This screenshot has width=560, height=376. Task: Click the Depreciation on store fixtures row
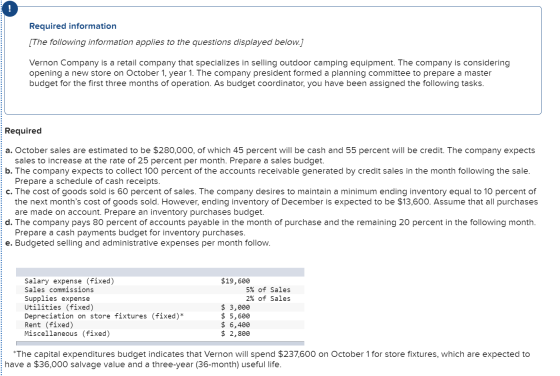(x=160, y=316)
